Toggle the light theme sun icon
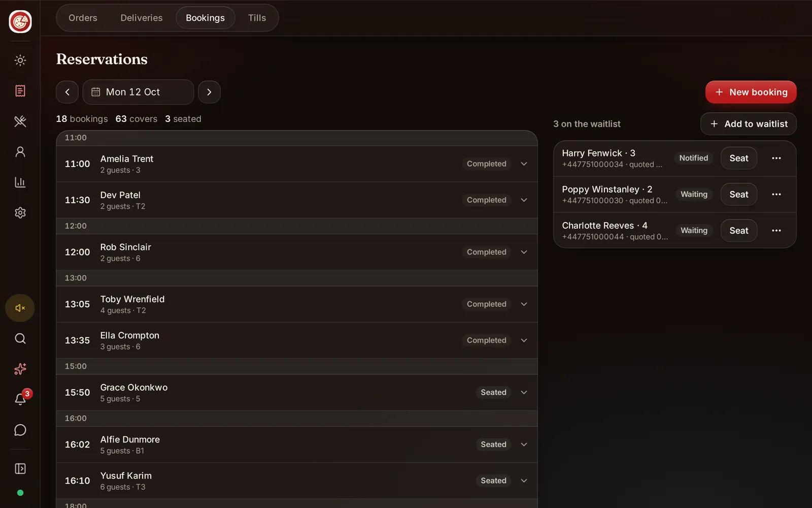Viewport: 812px width, 508px height. (x=20, y=60)
